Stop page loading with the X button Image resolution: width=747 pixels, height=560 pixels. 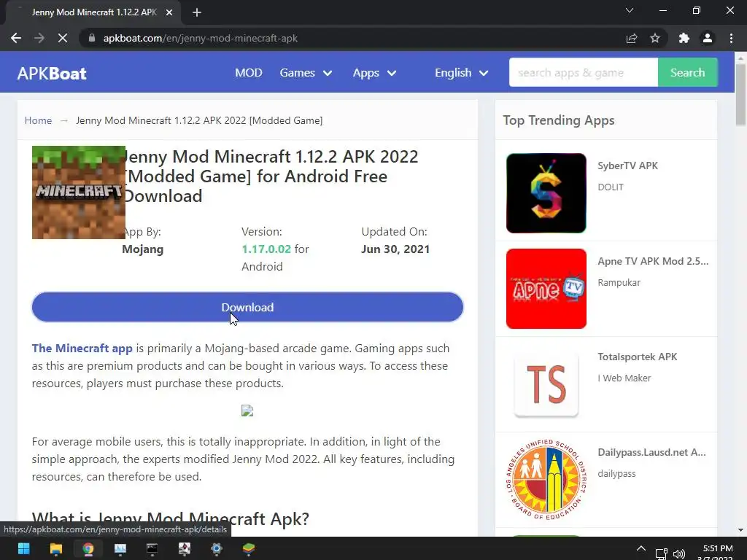coord(63,38)
